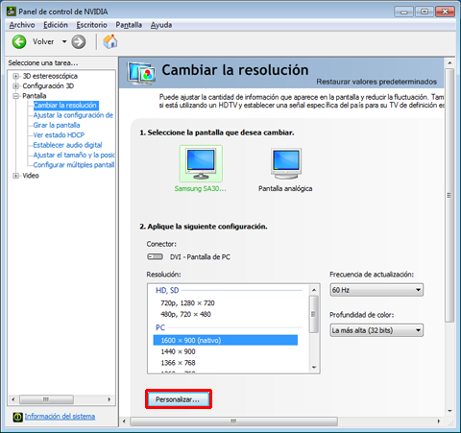461x433 pixels.
Task: Select the Samsung SA30 monitor icon
Action: coord(201,164)
